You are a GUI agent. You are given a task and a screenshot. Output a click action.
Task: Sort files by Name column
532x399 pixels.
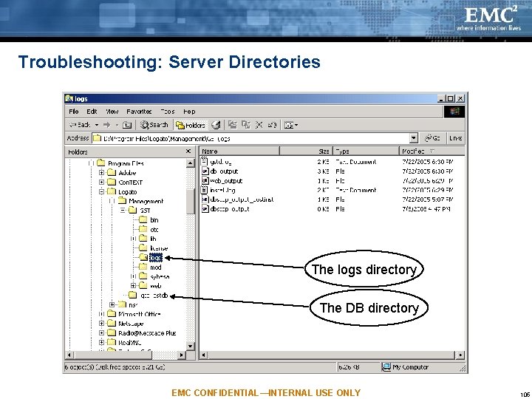point(239,151)
